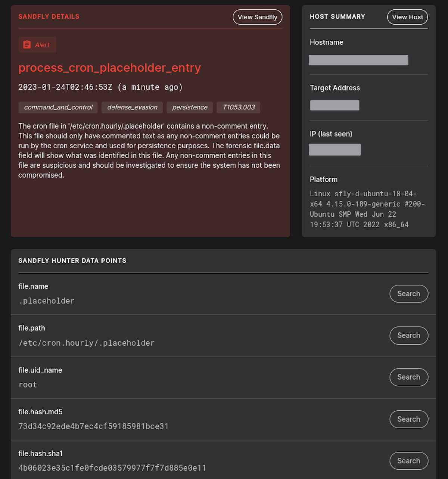
Task: Click the defense_evasion tag
Action: [x=132, y=107]
